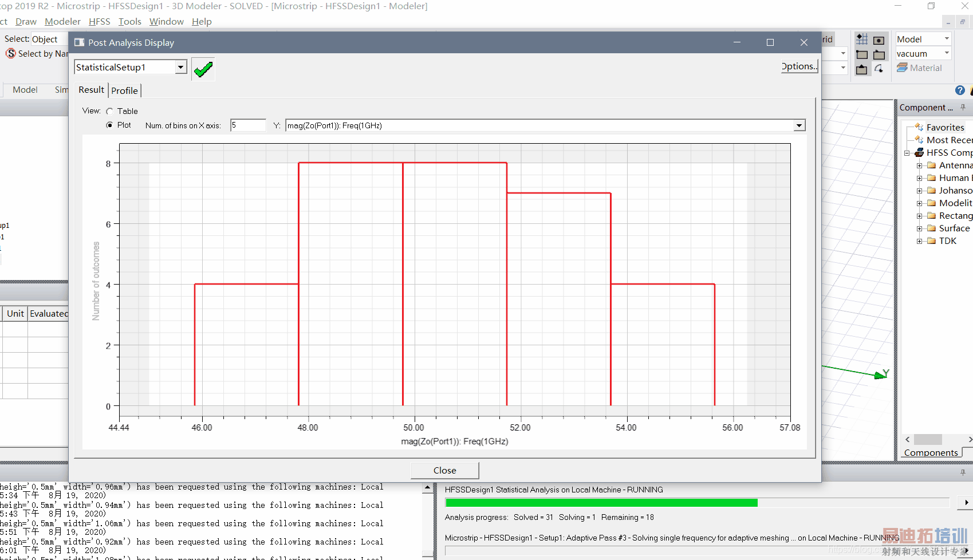Click the Unit column header

click(x=15, y=313)
